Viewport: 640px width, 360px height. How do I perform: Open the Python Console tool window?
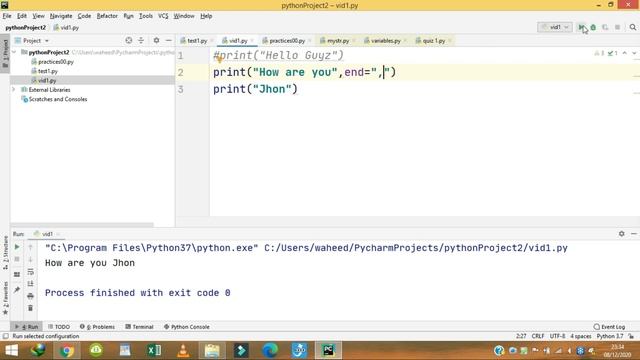[187, 327]
